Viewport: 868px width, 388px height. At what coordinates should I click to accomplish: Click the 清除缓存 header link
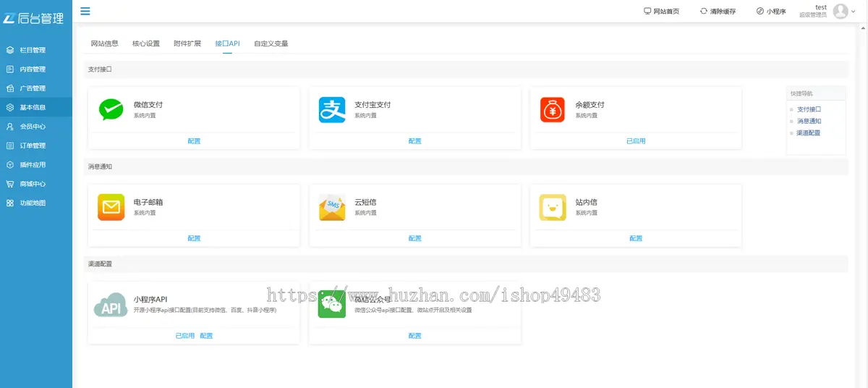[723, 12]
